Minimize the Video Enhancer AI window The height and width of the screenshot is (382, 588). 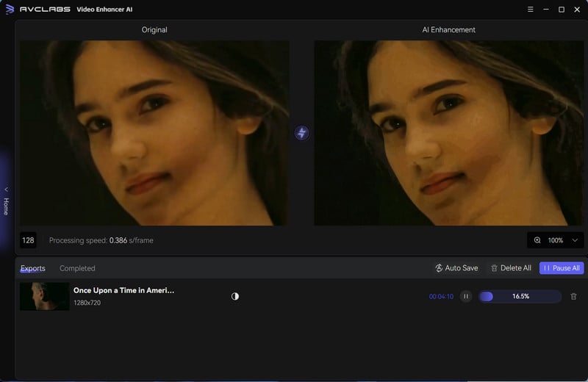click(546, 9)
